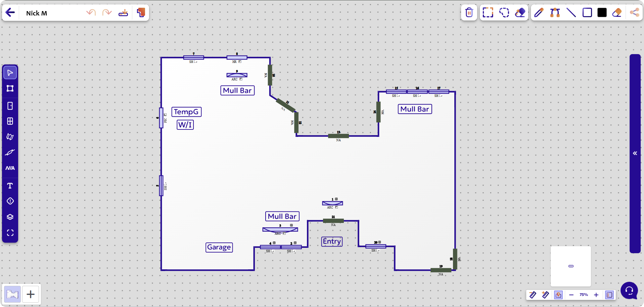
Task: Click the 75% zoom level value
Action: [584, 295]
